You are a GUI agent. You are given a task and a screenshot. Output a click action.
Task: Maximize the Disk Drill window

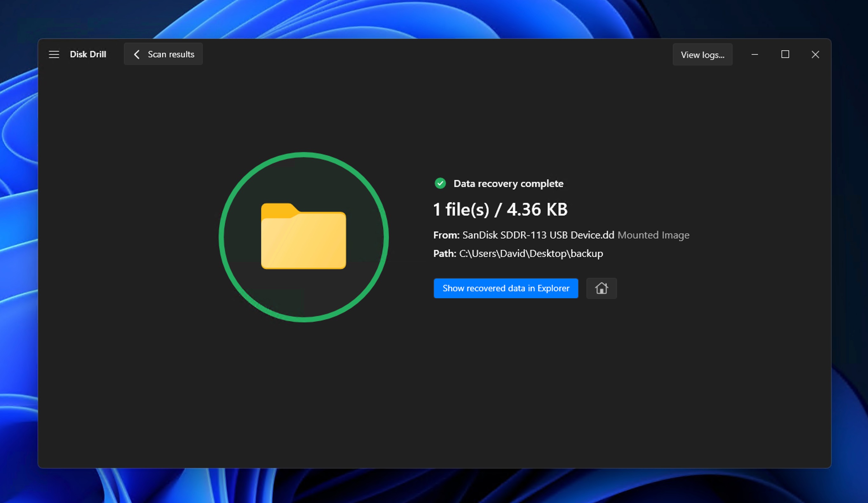(x=785, y=54)
